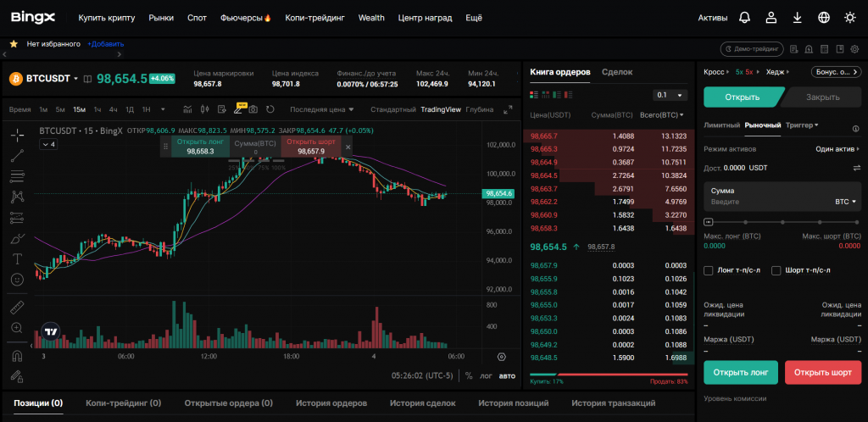Viewport: 868px width, 422px height.
Task: Select the crosshair cursor tool
Action: (x=17, y=135)
